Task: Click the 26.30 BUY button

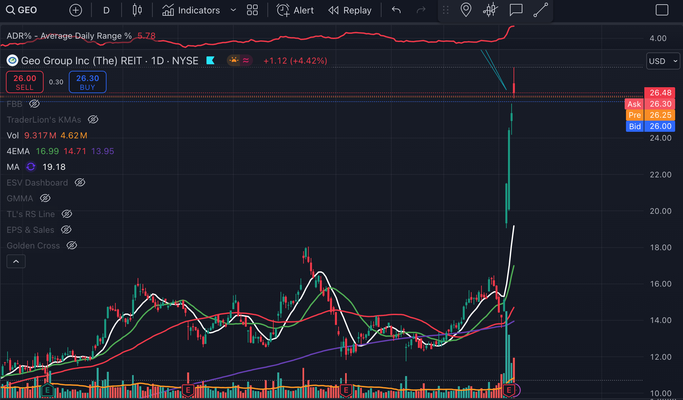Action: (88, 82)
